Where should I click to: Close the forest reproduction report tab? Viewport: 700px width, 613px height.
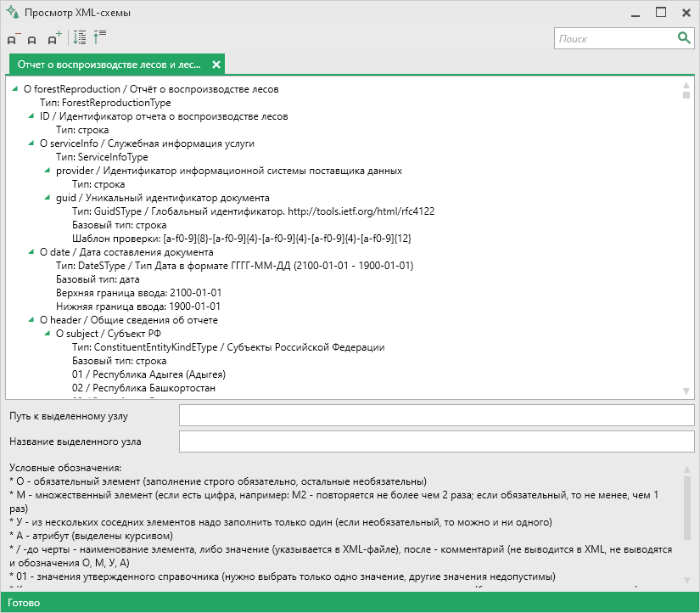click(x=216, y=65)
